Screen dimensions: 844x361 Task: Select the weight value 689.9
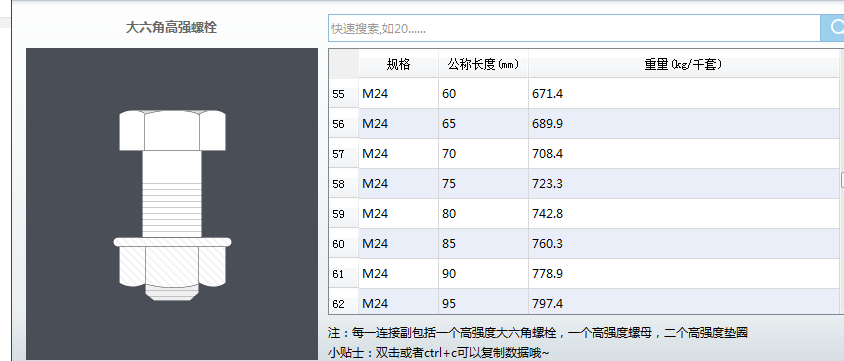click(x=684, y=124)
